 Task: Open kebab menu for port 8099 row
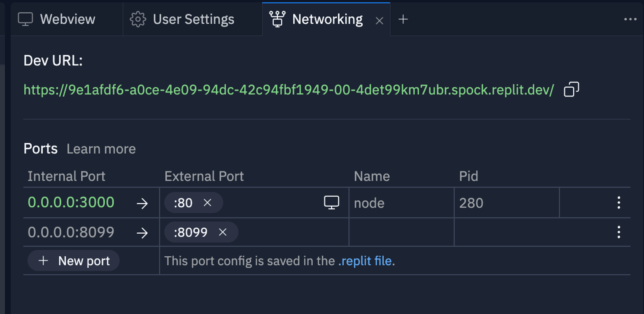point(619,232)
